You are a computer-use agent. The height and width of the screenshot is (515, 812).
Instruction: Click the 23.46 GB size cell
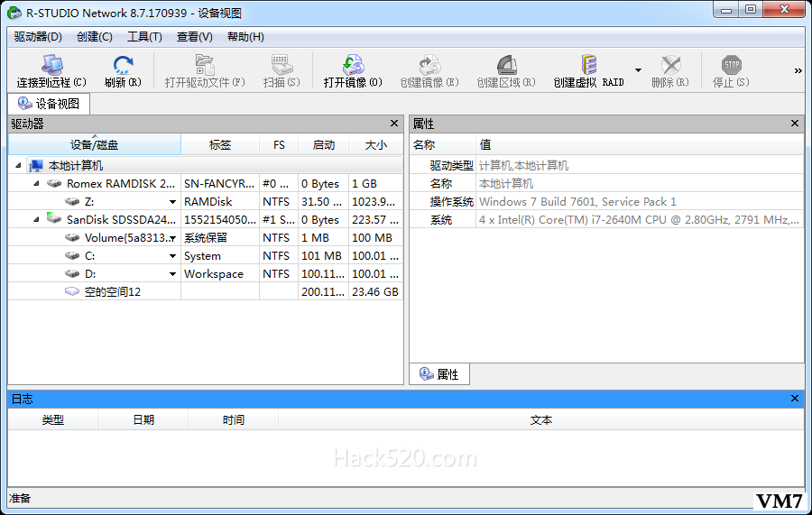coord(375,291)
